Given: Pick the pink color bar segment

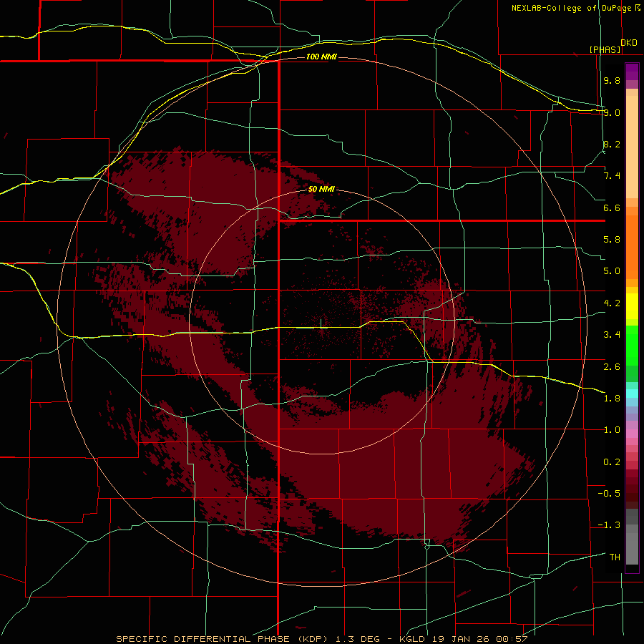Looking at the screenshot, I should click(x=632, y=434).
